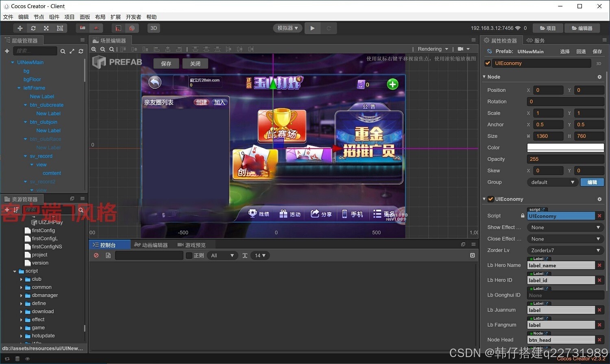The width and height of the screenshot is (610, 364).
Task: Enable the console regex checkbox
Action: point(189,256)
